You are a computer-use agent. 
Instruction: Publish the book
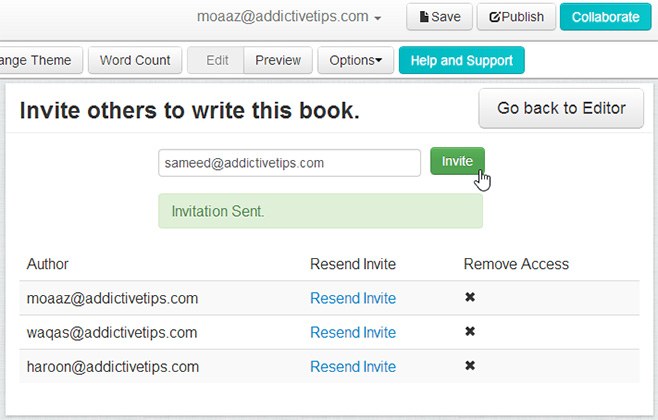pyautogui.click(x=516, y=17)
